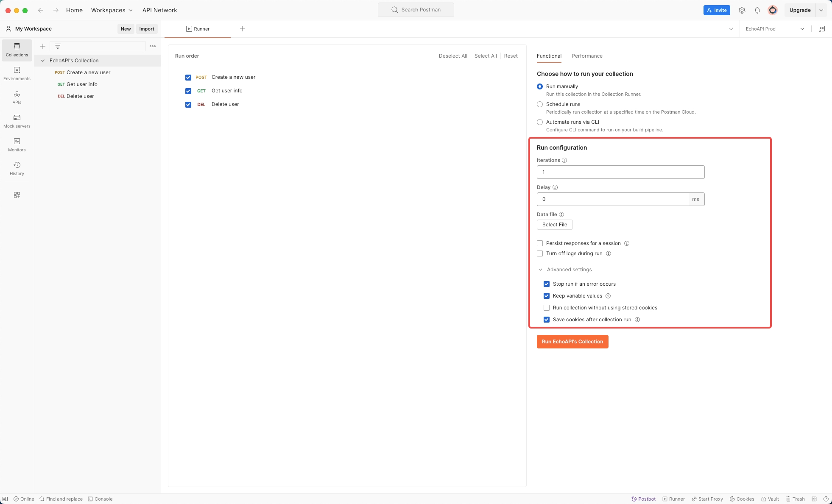Select the Runner tab

(x=198, y=29)
